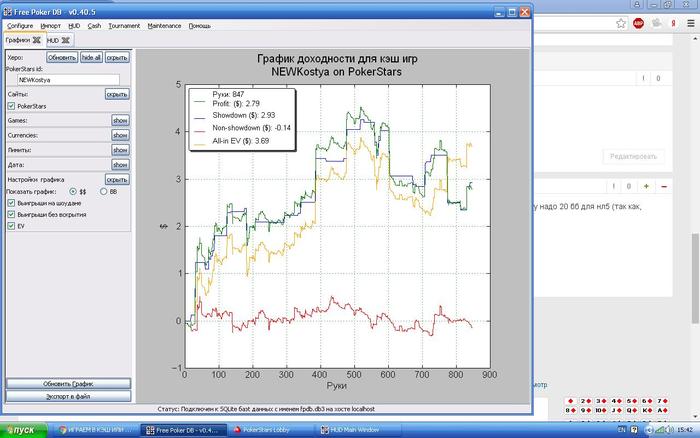Click the Non-showdown legend entry
Image resolution: width=700 pixels, height=438 pixels.
(x=251, y=128)
